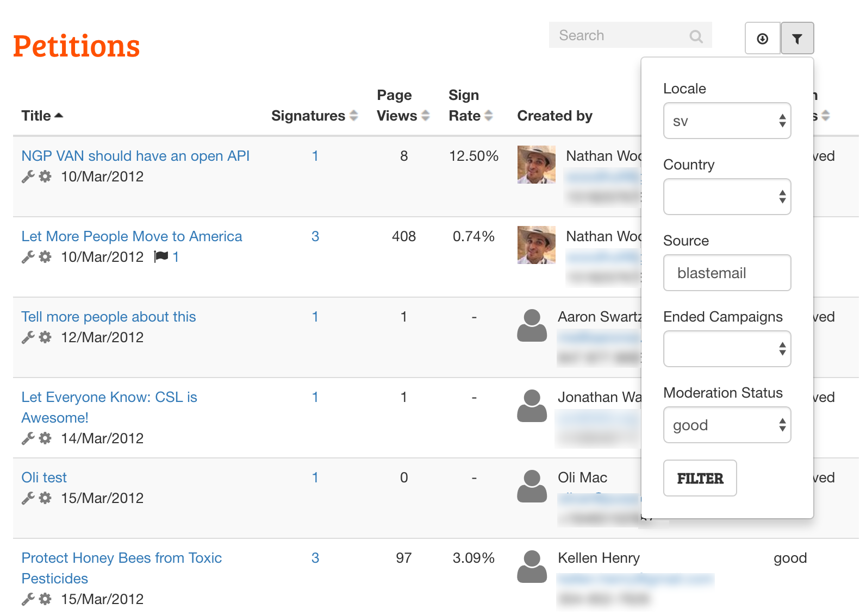The image size is (860, 616).
Task: Click Oli Mac default avatar icon
Action: coord(532,486)
